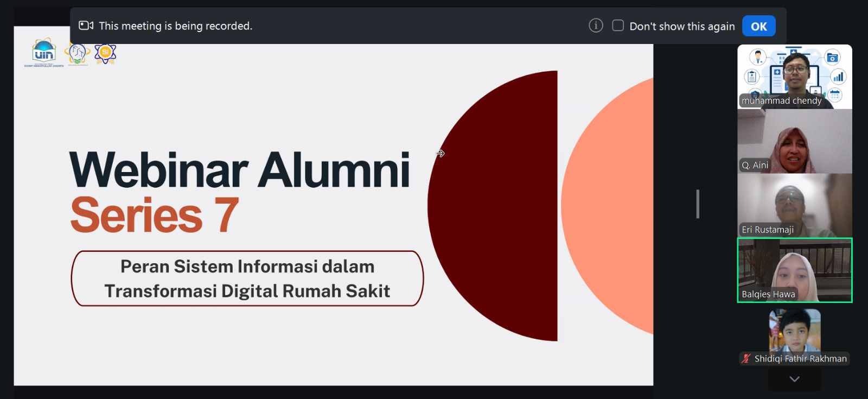
Task: Confirm the recording notice with OK
Action: (x=758, y=26)
